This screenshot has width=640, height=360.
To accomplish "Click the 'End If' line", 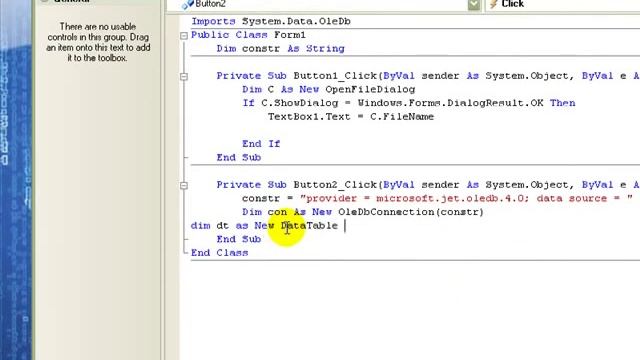I will (261, 144).
